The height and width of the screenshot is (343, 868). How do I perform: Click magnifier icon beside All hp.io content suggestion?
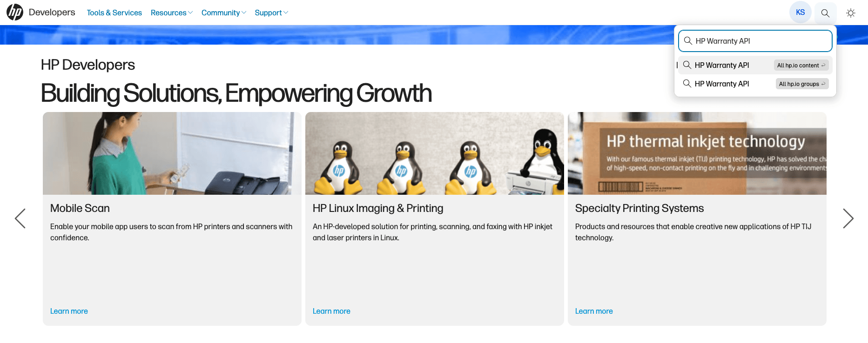(x=687, y=65)
